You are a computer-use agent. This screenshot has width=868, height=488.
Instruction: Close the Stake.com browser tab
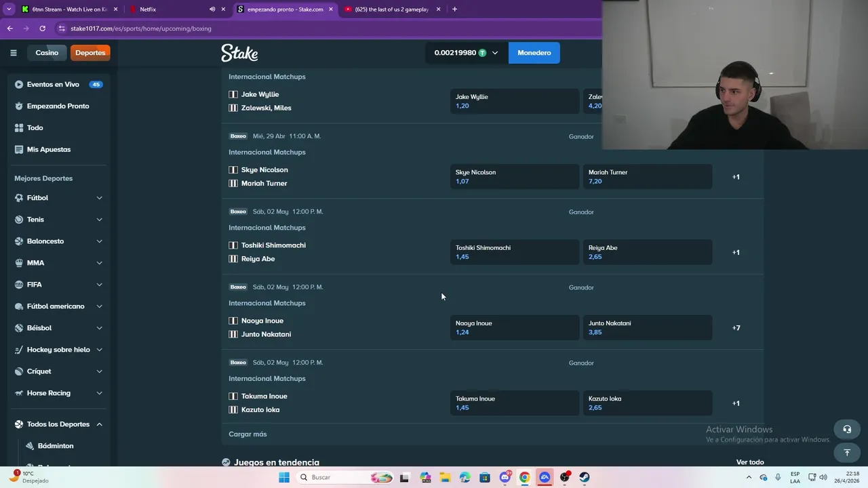(331, 9)
